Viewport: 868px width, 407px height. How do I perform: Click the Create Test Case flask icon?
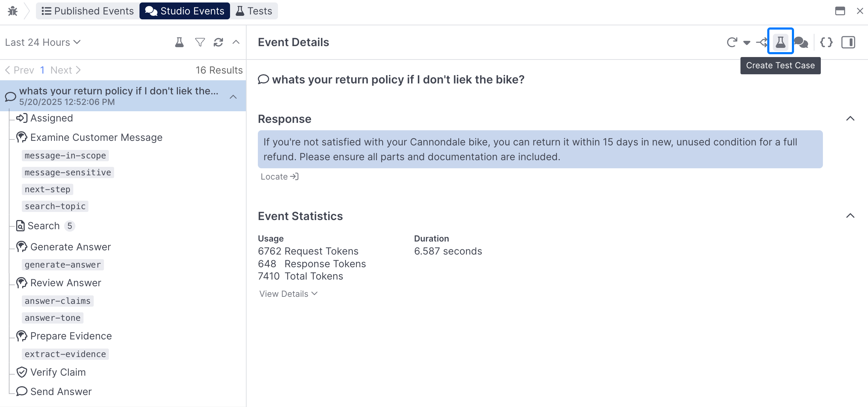(780, 42)
